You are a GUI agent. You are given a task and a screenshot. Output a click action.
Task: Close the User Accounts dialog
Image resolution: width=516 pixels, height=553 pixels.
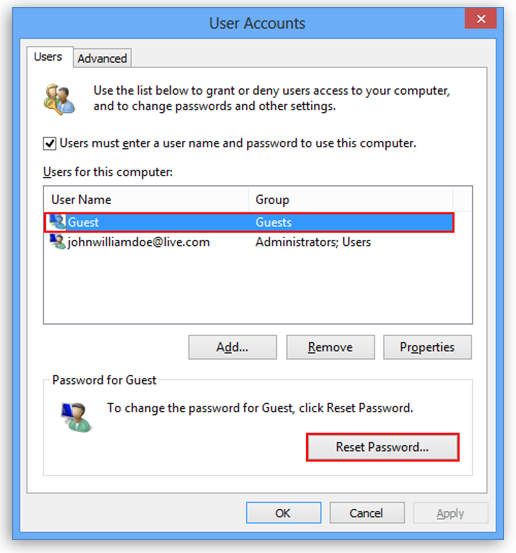(x=481, y=18)
